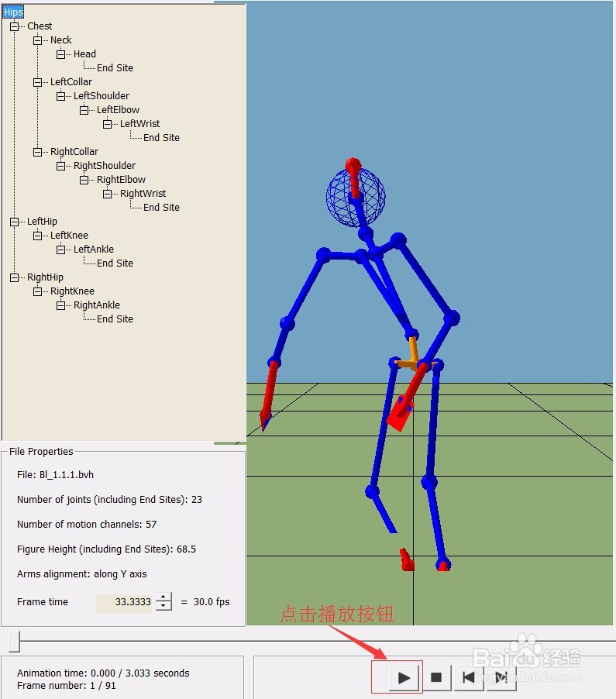Select the Head joint label

pos(84,54)
